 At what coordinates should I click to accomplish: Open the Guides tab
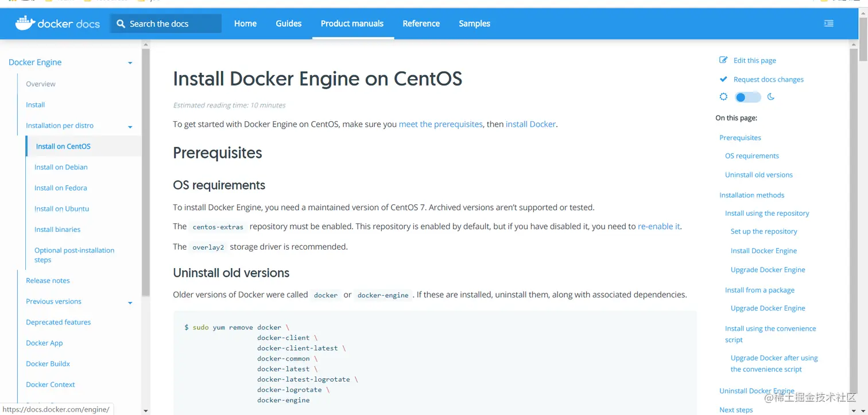[x=288, y=24]
